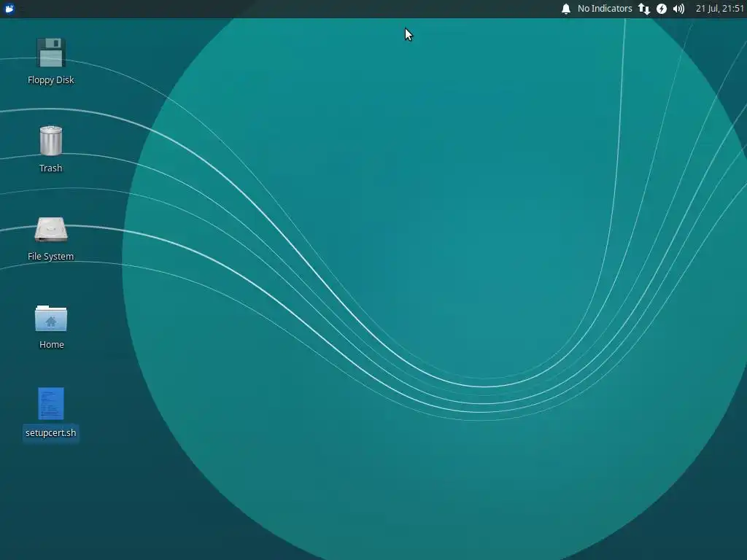Open the network connection arrows icon
The image size is (747, 560).
[644, 9]
